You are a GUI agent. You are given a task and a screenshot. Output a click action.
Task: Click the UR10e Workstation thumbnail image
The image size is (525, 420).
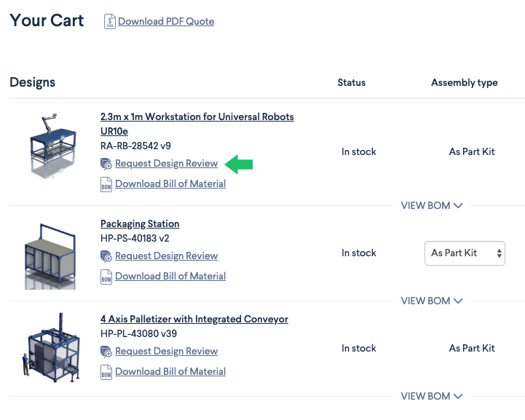(x=52, y=146)
